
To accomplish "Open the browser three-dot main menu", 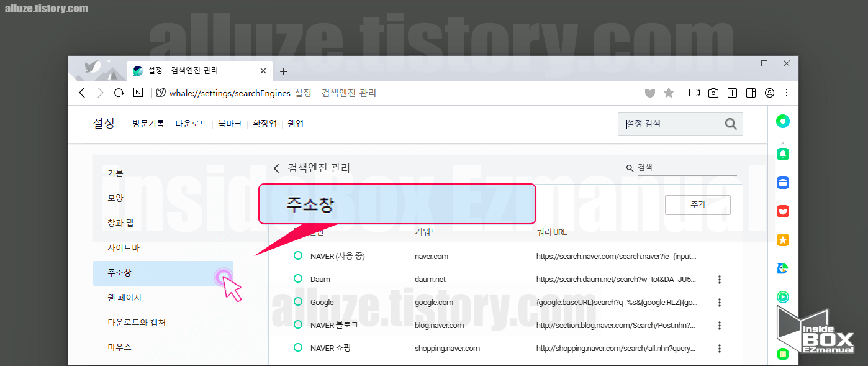I will click(787, 93).
